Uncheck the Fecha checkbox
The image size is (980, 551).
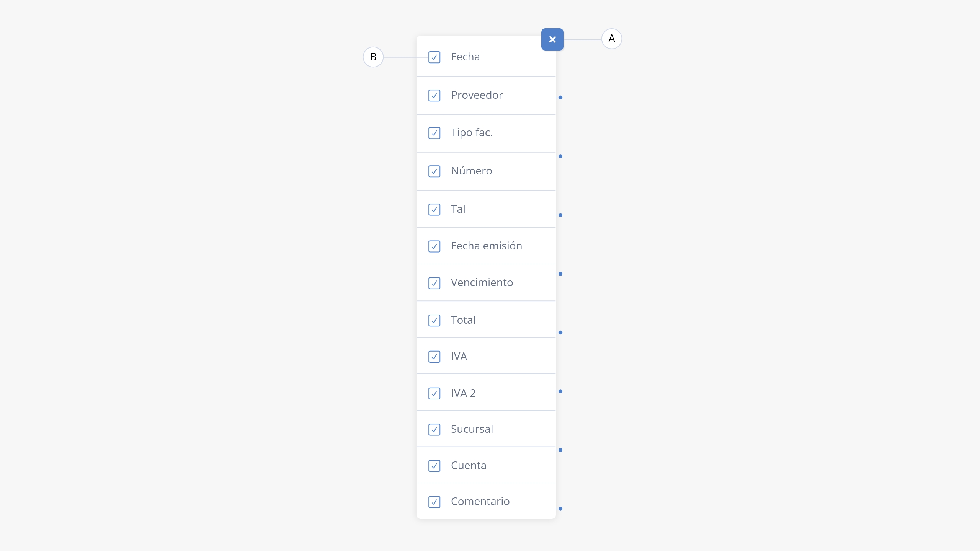pos(434,57)
